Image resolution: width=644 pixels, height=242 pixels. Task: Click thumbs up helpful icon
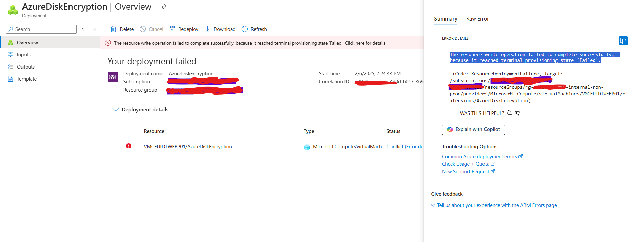click(x=510, y=113)
